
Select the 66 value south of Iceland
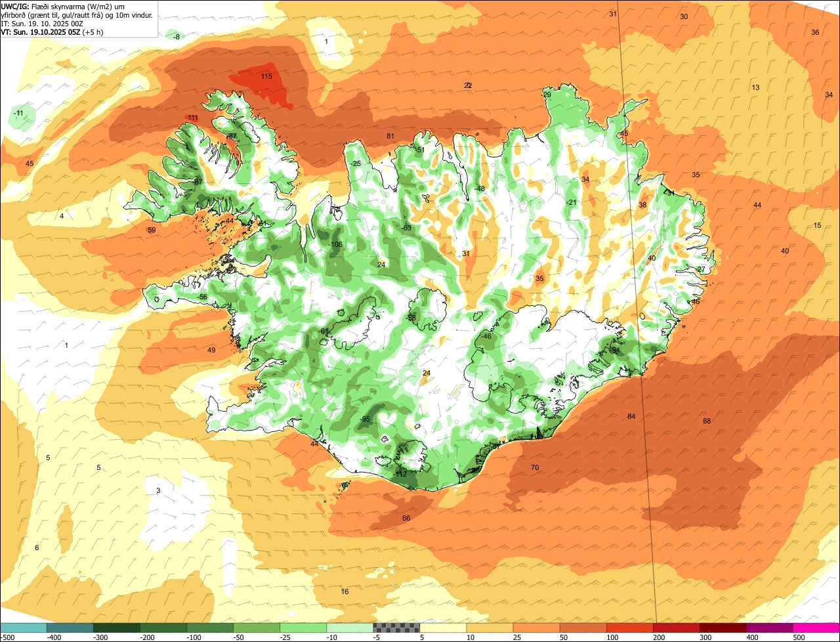(406, 519)
